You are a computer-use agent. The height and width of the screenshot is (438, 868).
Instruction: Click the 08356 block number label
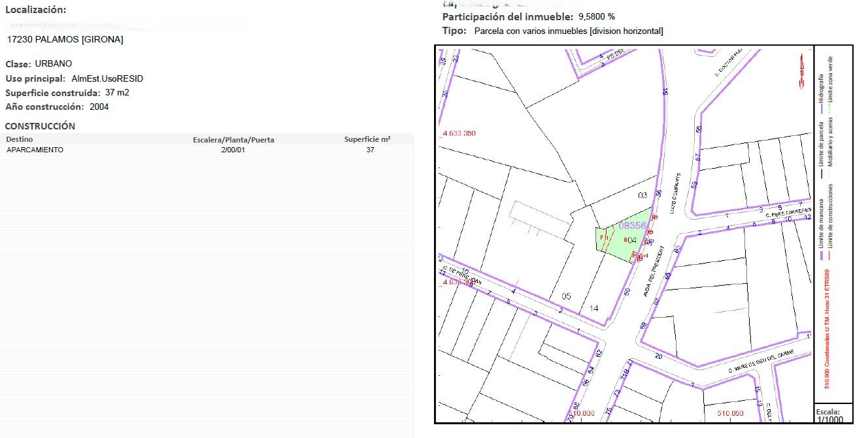pos(632,226)
